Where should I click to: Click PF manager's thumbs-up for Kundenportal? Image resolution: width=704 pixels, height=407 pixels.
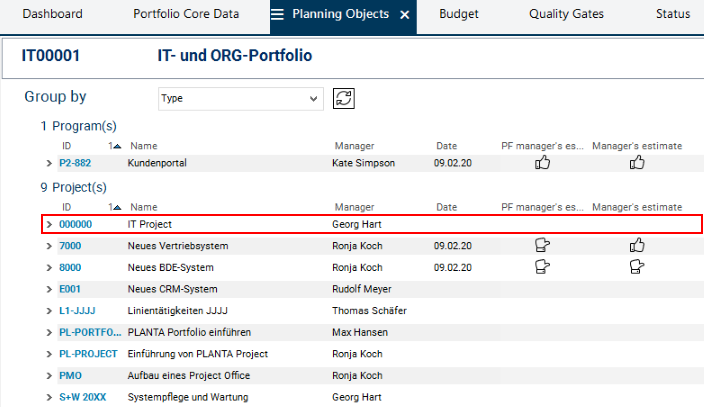tap(542, 163)
